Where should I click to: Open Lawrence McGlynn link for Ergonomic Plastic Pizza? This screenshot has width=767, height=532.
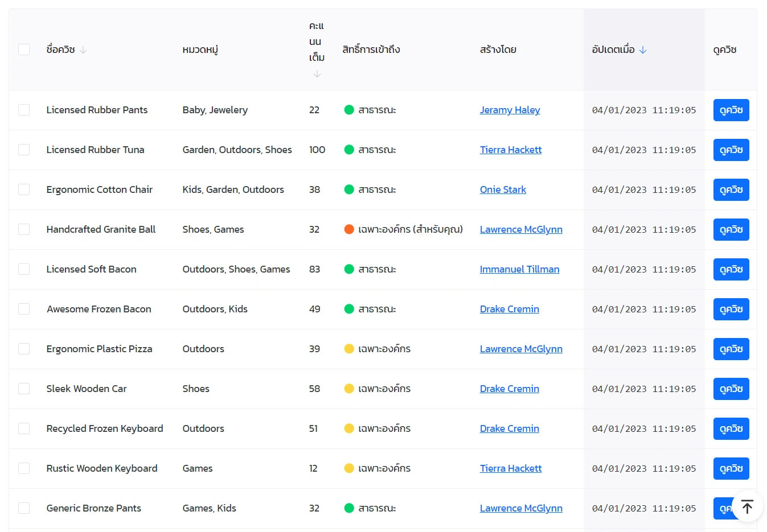click(521, 349)
